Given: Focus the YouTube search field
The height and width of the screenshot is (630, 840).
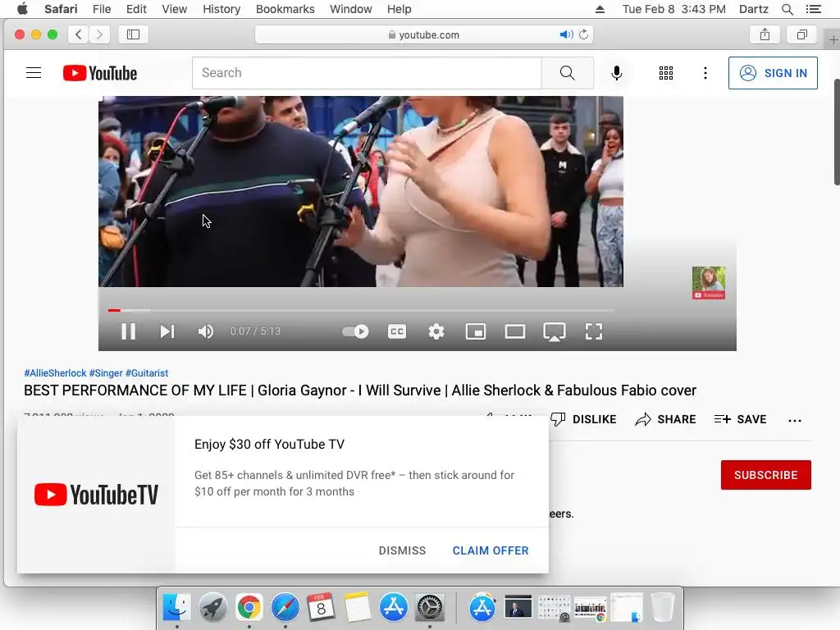Looking at the screenshot, I should pyautogui.click(x=367, y=73).
